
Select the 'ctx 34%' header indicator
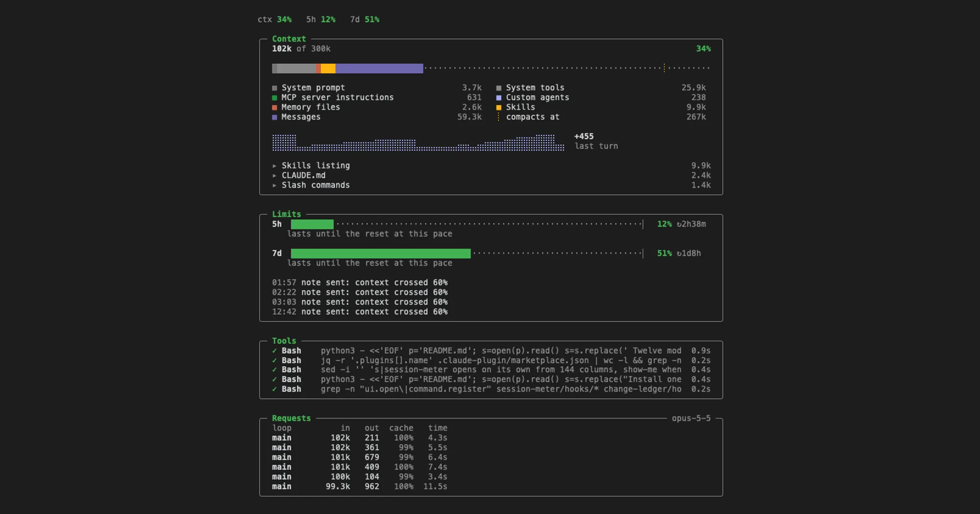click(274, 20)
